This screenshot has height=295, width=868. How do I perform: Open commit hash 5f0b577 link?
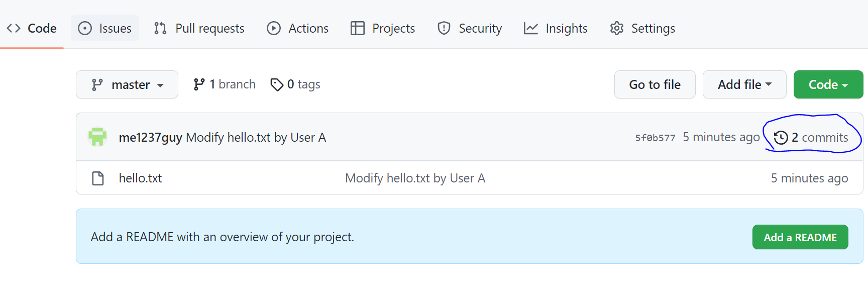click(x=655, y=138)
